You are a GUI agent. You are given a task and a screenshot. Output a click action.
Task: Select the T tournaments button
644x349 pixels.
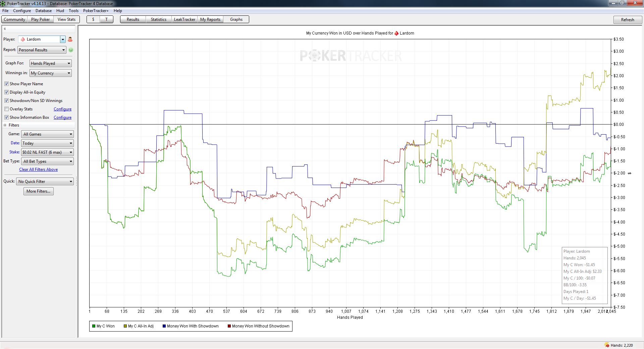tap(107, 19)
